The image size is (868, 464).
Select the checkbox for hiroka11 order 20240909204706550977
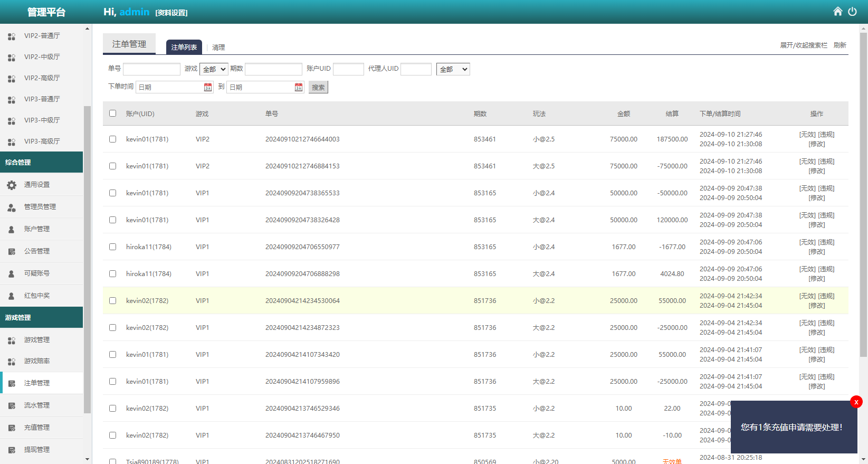tap(112, 247)
